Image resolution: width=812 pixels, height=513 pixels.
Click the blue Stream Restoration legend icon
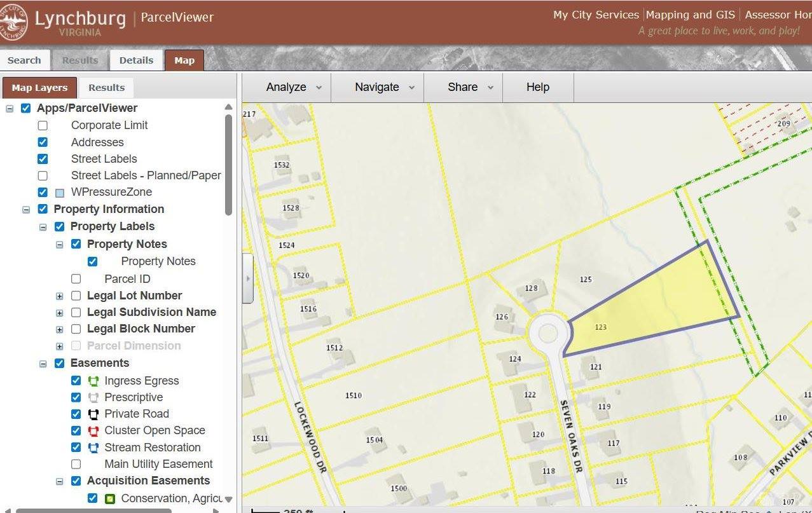93,448
